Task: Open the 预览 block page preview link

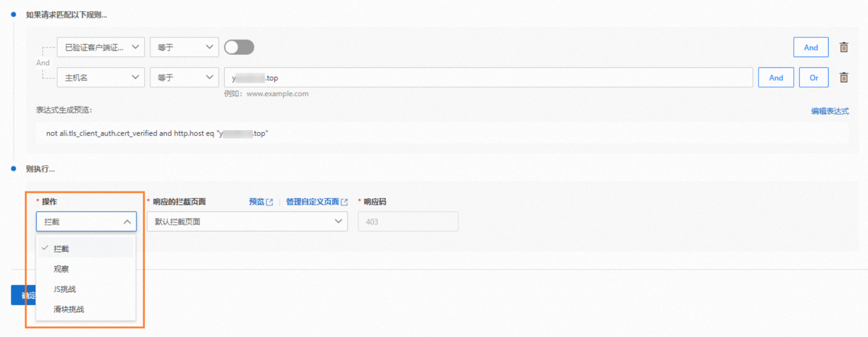Action: tap(261, 202)
